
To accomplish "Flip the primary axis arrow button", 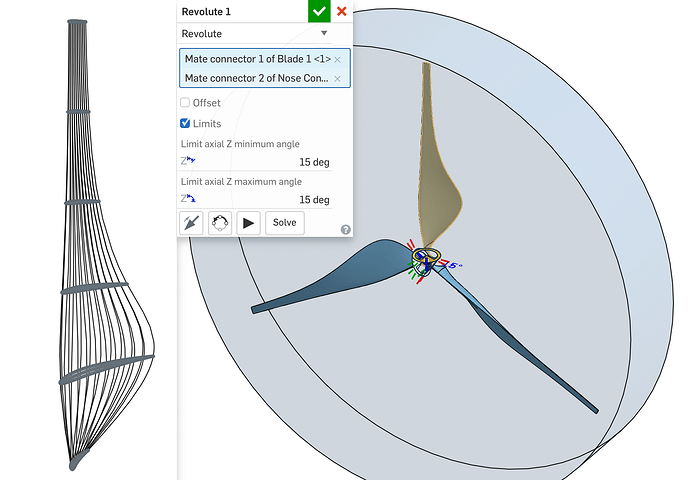I will tap(191, 223).
